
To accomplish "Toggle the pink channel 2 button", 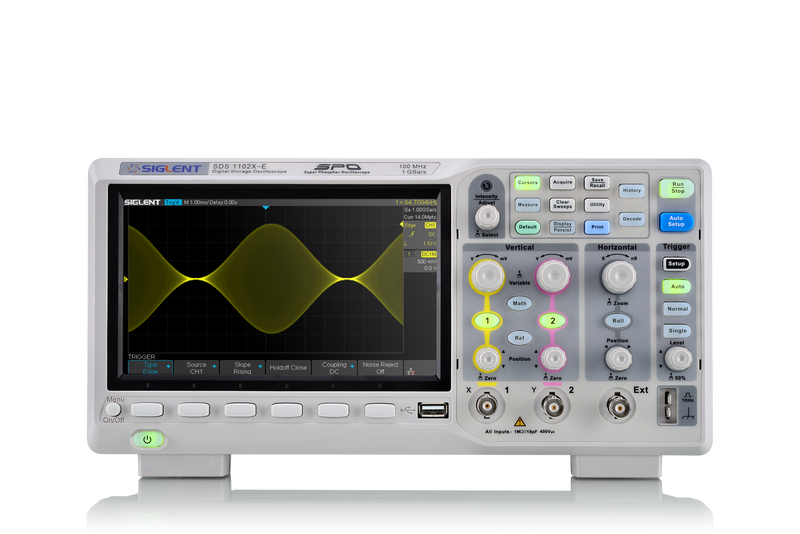I will (x=553, y=321).
